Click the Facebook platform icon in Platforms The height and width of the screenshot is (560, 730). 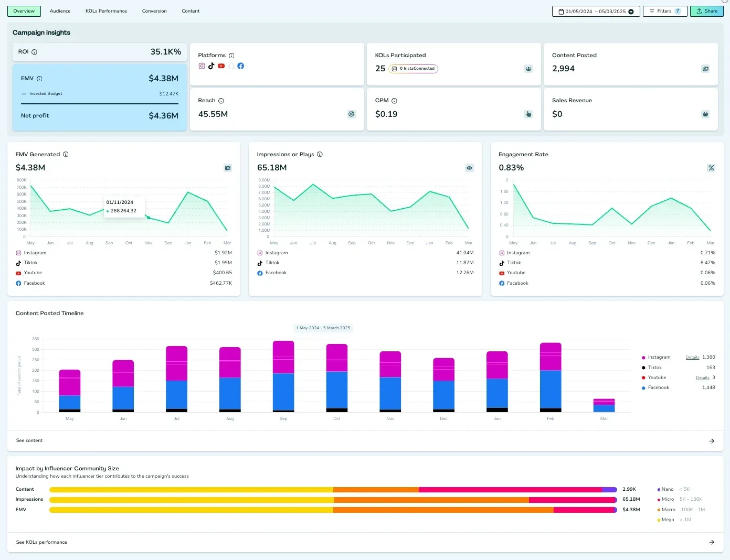pos(241,66)
